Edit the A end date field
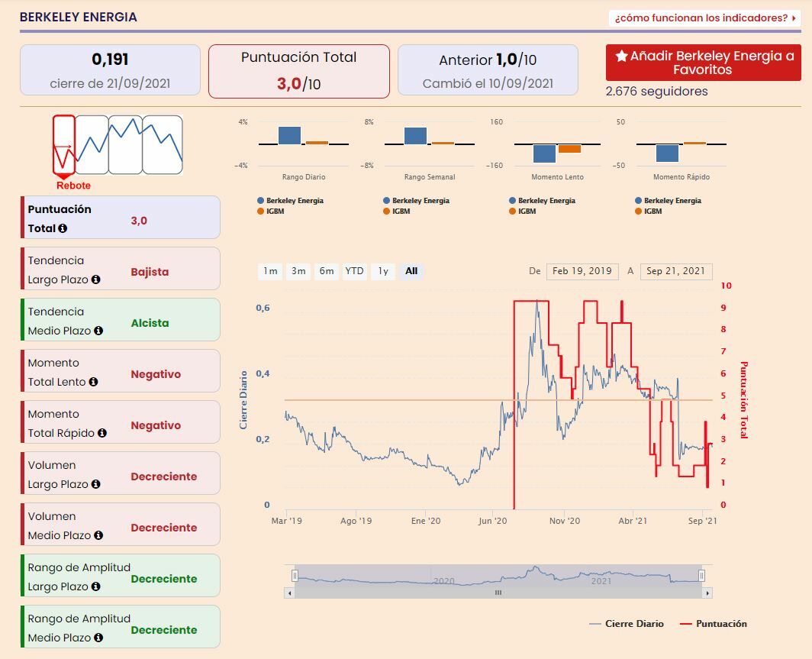 tap(676, 271)
